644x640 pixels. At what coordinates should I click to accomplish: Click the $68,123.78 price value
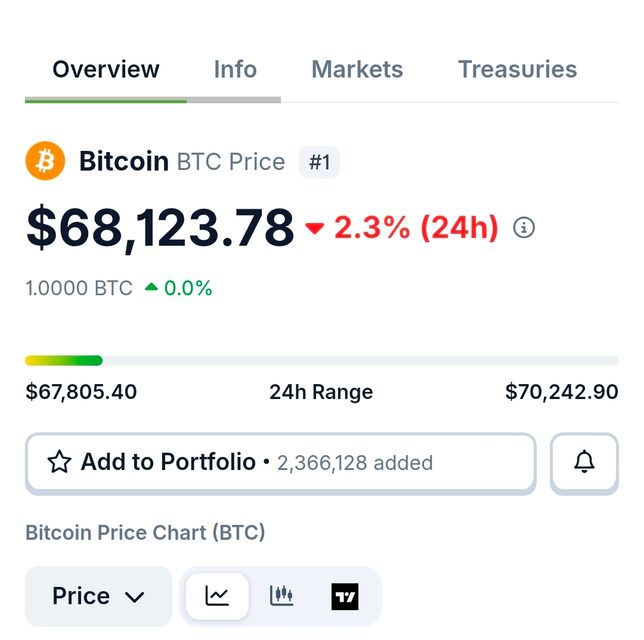tap(160, 228)
